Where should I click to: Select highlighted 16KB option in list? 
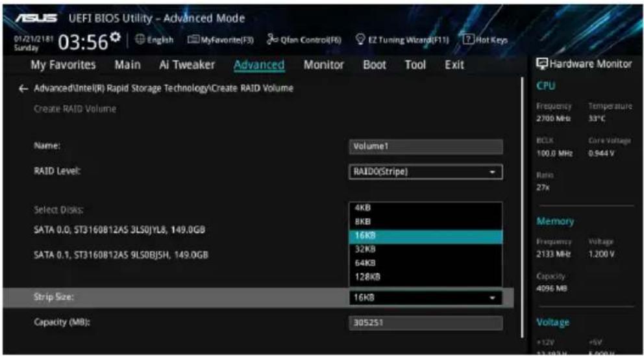[x=426, y=236]
